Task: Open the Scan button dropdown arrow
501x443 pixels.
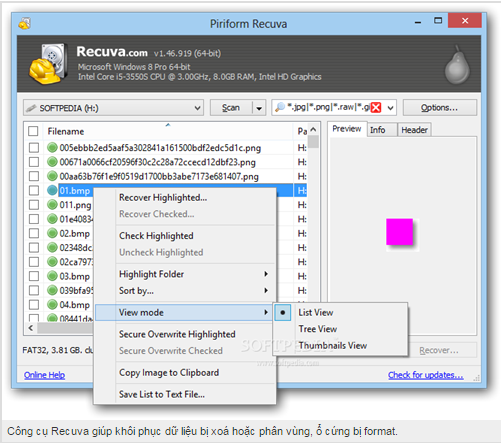Action: 259,108
